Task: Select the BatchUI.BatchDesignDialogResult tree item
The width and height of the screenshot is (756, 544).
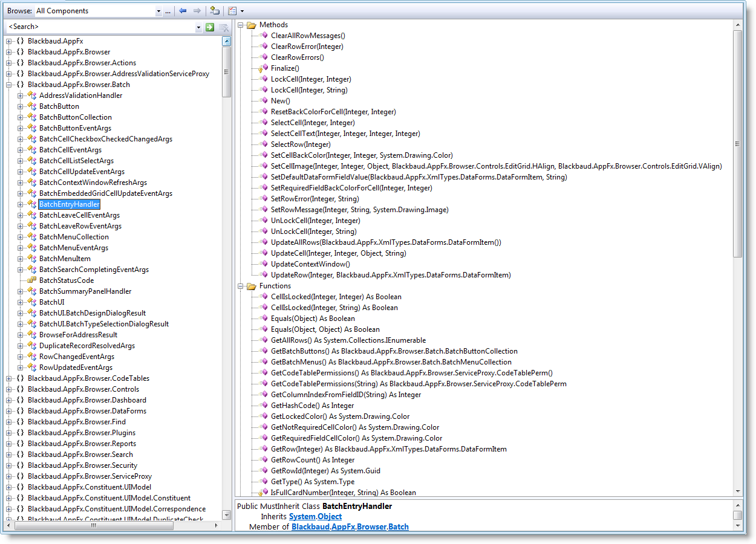Action: (93, 313)
